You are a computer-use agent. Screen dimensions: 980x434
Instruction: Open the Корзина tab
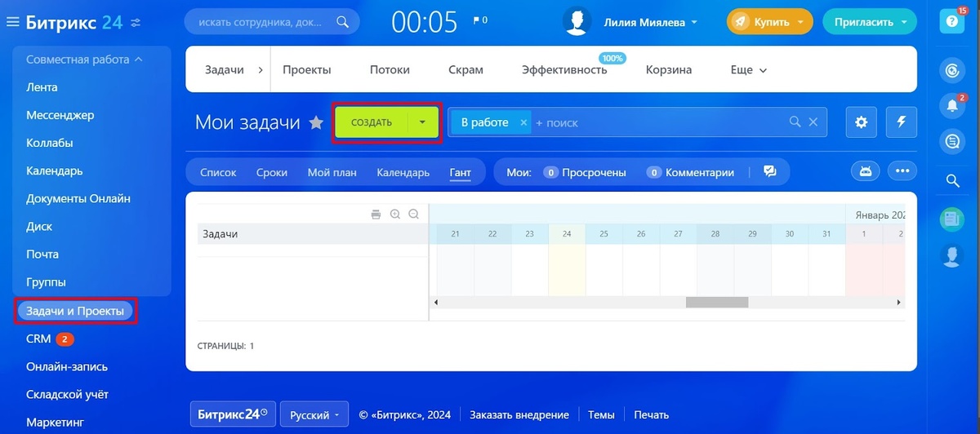tap(669, 70)
